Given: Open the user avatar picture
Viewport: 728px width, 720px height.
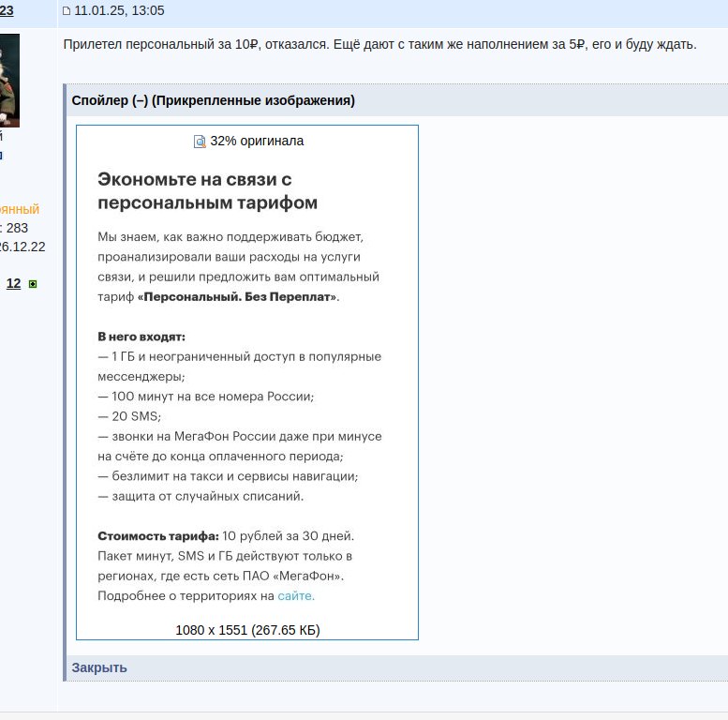Looking at the screenshot, I should pyautogui.click(x=9, y=81).
